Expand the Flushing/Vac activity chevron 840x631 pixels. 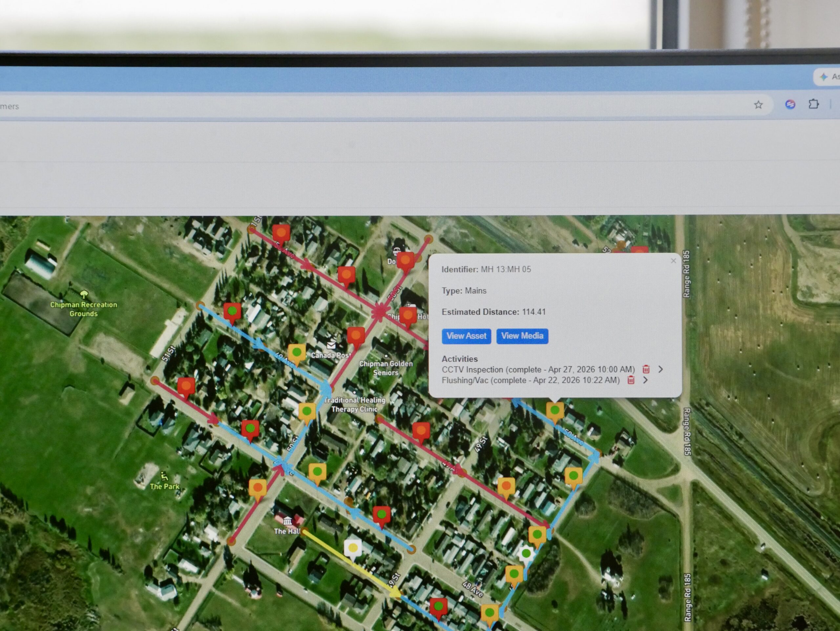645,380
